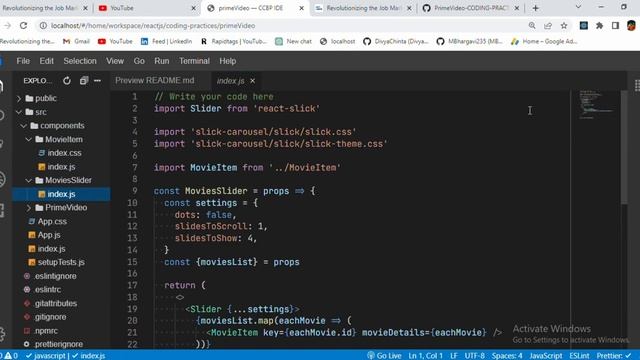640x360 pixels.
Task: Open index.js under MovieItem
Action: [61, 167]
